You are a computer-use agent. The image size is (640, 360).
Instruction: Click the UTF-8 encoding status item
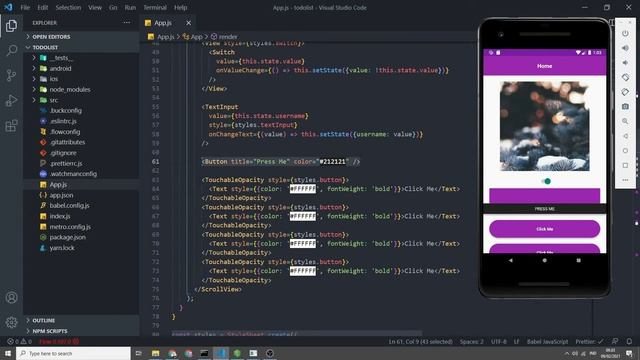[x=498, y=341]
